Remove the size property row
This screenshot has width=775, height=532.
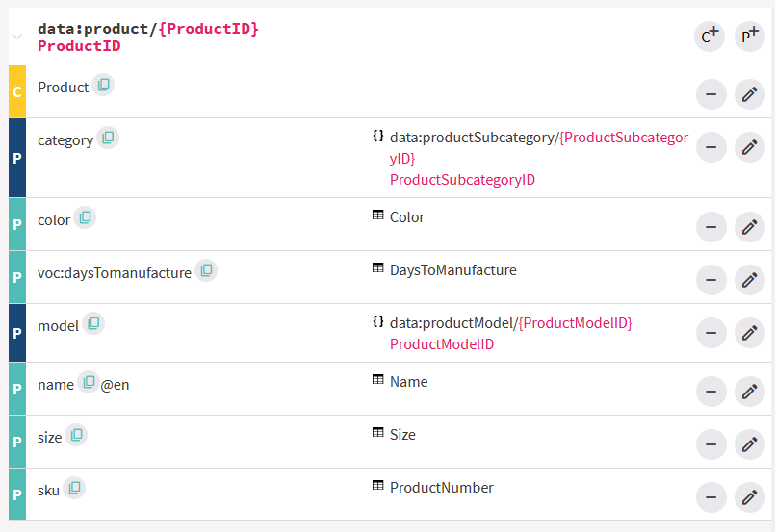710,444
